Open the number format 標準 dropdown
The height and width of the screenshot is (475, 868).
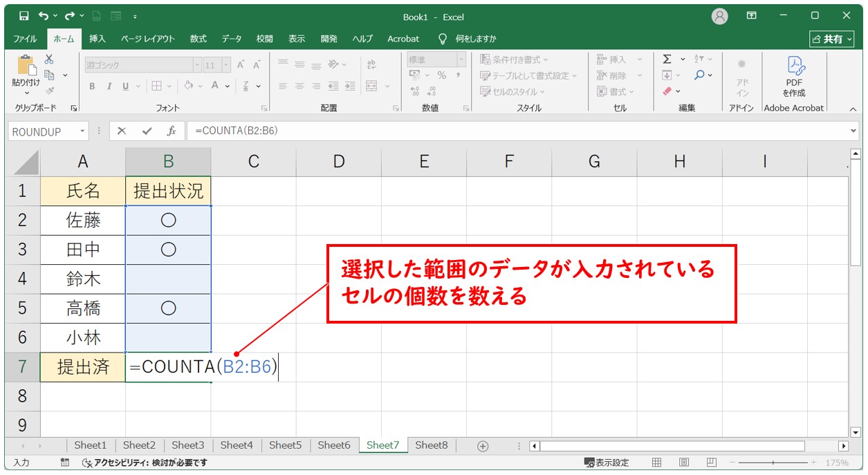pos(461,59)
